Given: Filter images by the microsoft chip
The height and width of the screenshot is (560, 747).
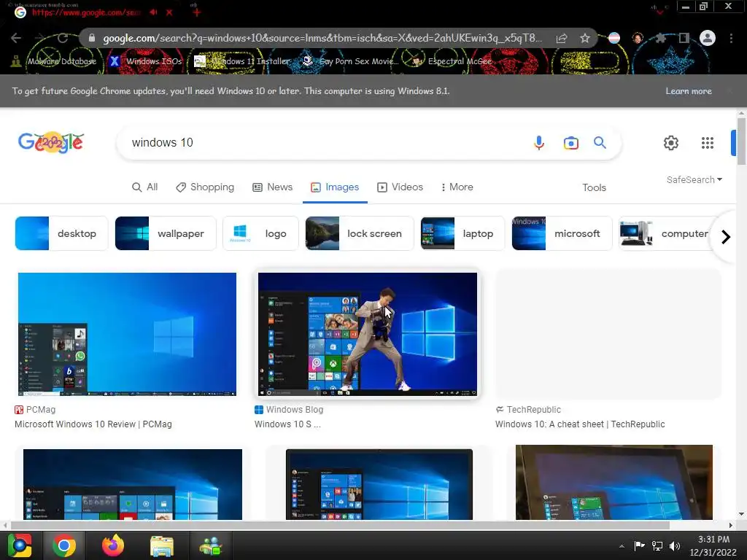Looking at the screenshot, I should 562,233.
